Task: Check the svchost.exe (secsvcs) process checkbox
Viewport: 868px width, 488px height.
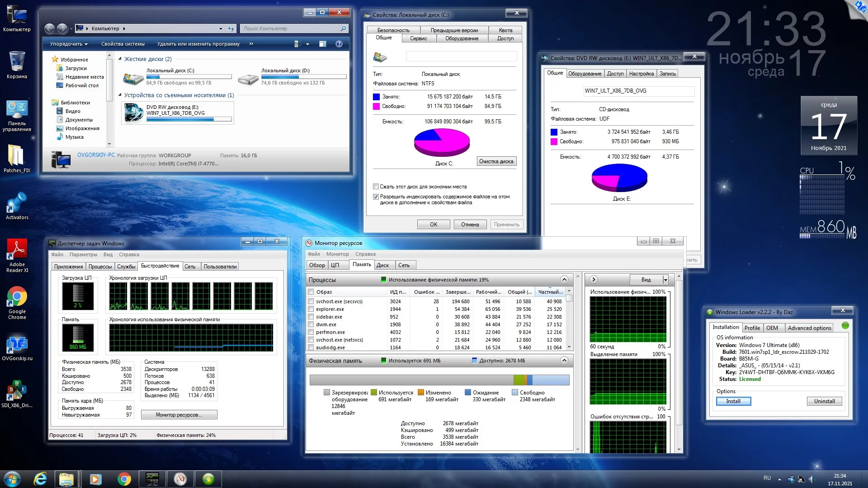Action: click(311, 301)
